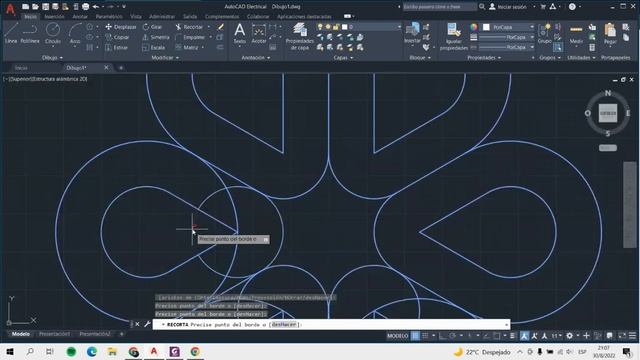This screenshot has width=640, height=360.
Task: Close the Dibujo1 file tab
Action: point(106,67)
